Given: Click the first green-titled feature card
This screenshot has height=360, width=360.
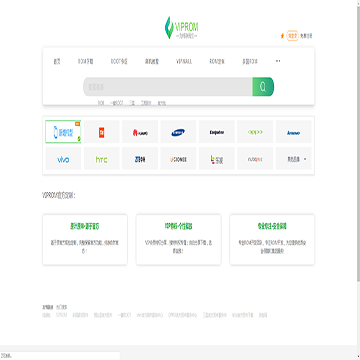Looking at the screenshot, I should (x=85, y=240).
